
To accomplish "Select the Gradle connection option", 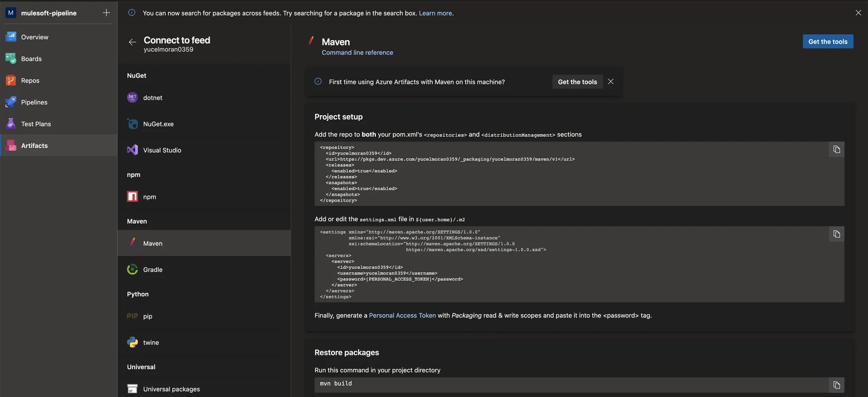I will click(x=204, y=269).
